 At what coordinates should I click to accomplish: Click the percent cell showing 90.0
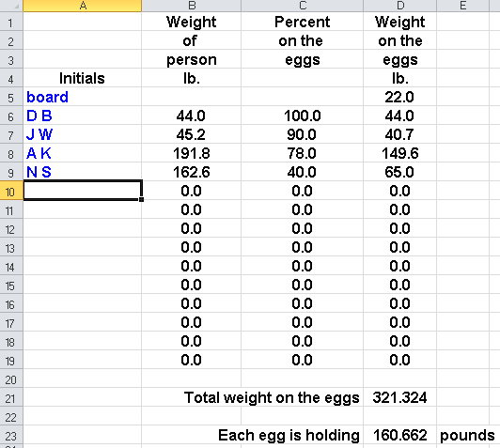click(x=302, y=134)
